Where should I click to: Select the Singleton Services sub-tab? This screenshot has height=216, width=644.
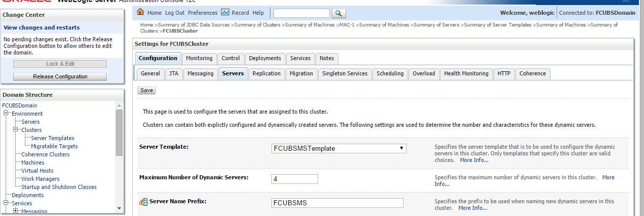pos(345,73)
